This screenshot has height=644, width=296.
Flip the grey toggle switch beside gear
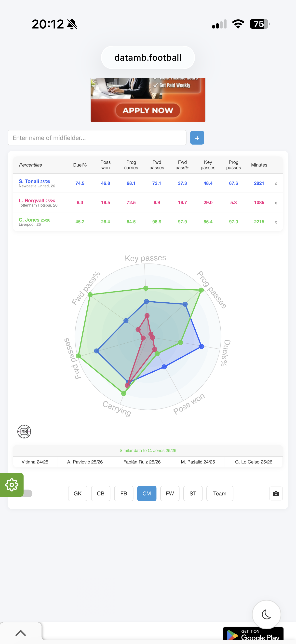[x=27, y=493]
